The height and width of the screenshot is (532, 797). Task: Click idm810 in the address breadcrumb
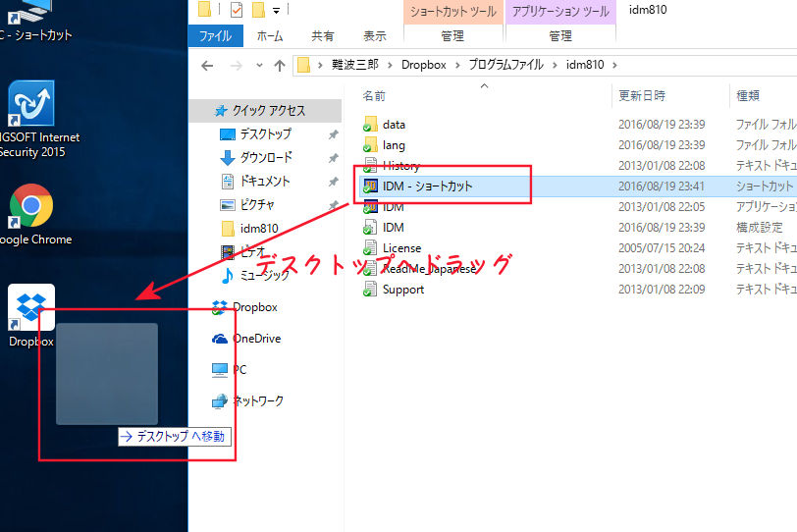[585, 65]
